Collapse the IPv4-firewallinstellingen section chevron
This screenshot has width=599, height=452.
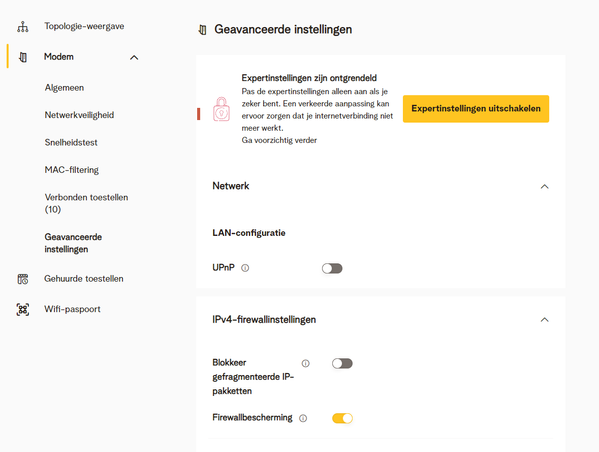tap(545, 320)
